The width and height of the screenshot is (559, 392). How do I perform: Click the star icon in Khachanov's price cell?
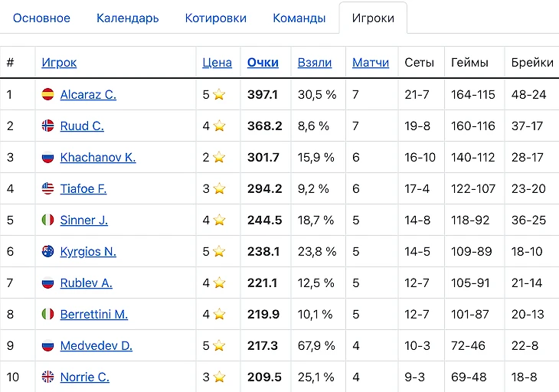(220, 158)
